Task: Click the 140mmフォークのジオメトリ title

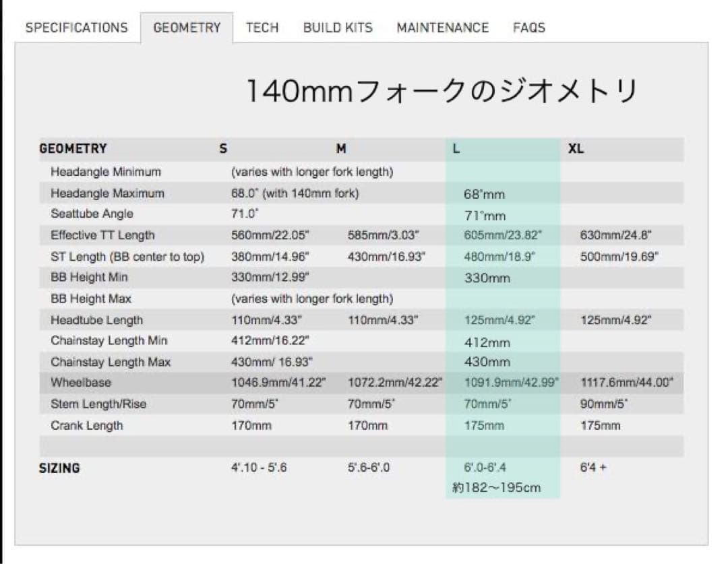Action: pyautogui.click(x=441, y=91)
